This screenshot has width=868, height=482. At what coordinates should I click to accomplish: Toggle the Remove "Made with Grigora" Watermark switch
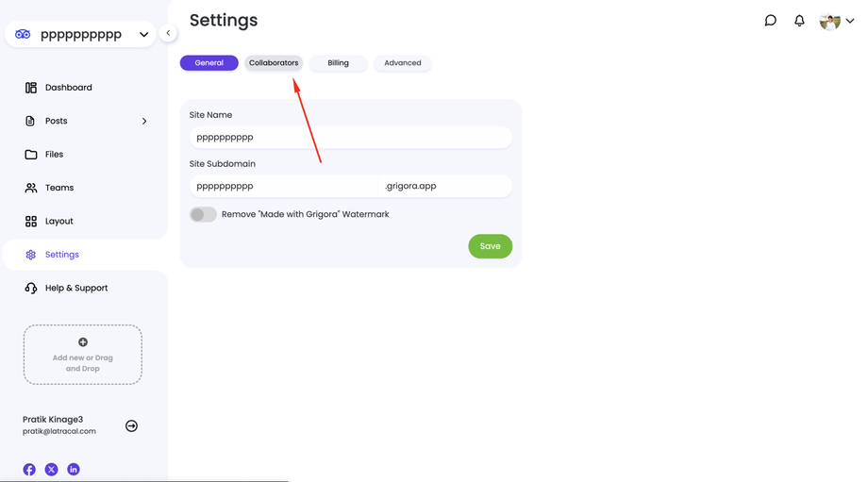pyautogui.click(x=203, y=215)
